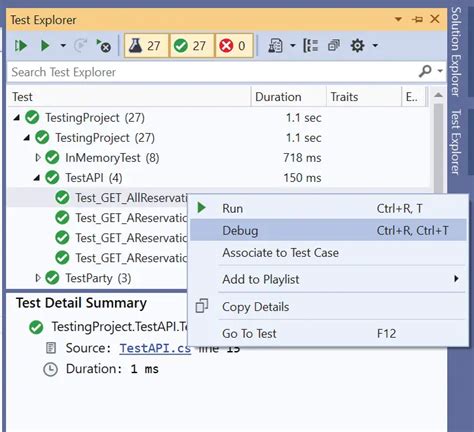This screenshot has height=432, width=474.
Task: Click the search magnifier icon
Action: click(425, 71)
